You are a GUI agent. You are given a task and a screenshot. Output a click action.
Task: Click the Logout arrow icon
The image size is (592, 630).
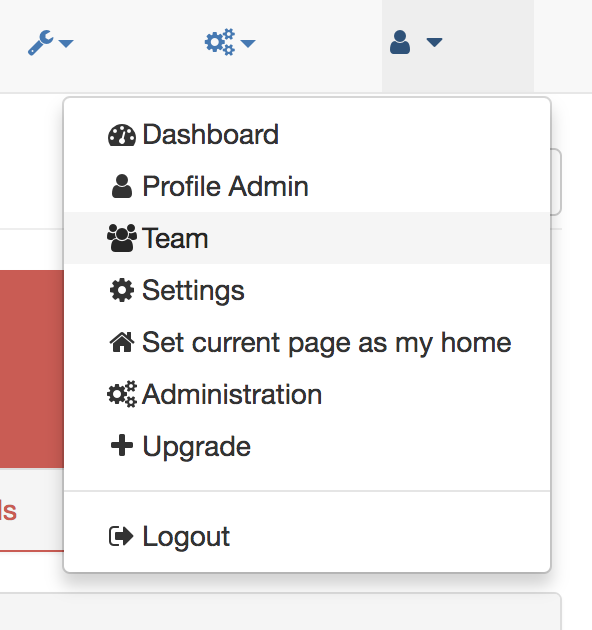click(121, 536)
